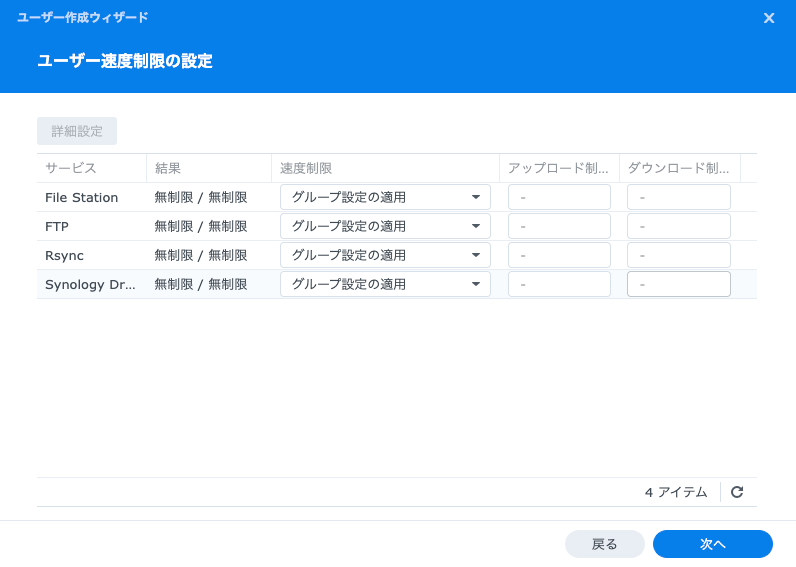Click the refresh icon beside 4 アイテム
Viewport: 796px width, 567px height.
737,492
